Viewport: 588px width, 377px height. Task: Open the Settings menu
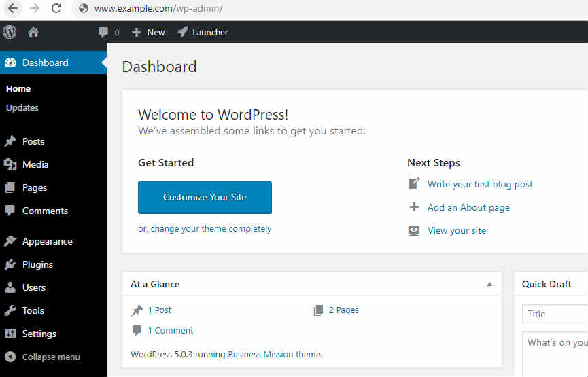[x=39, y=334]
